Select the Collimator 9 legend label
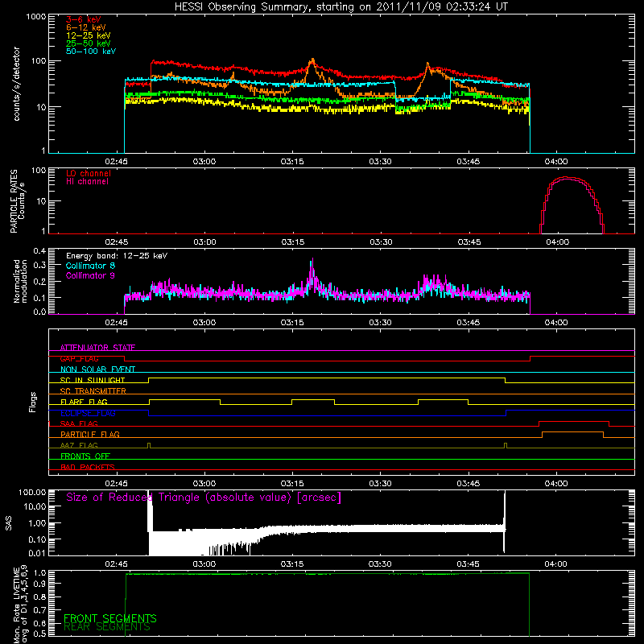The width and height of the screenshot is (644, 644). pos(90,275)
